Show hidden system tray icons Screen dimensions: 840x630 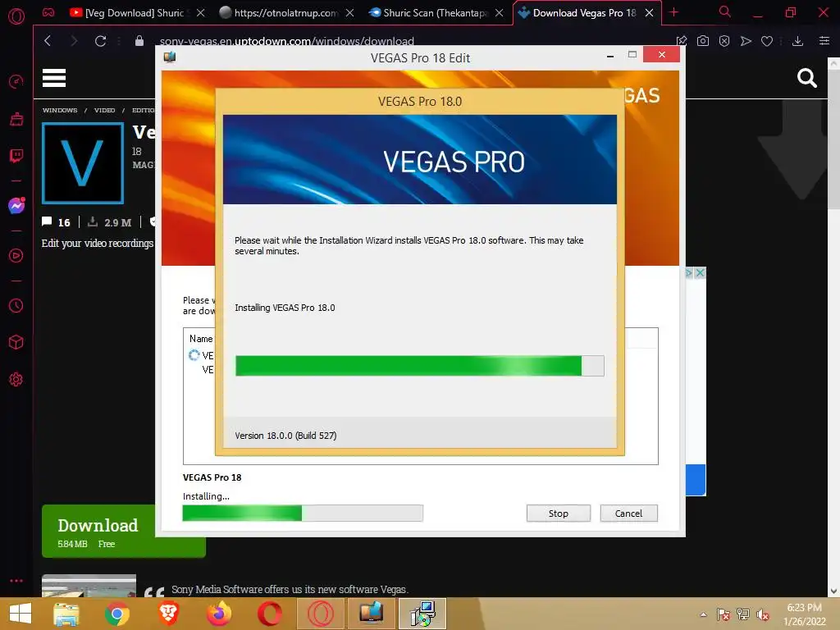(703, 614)
